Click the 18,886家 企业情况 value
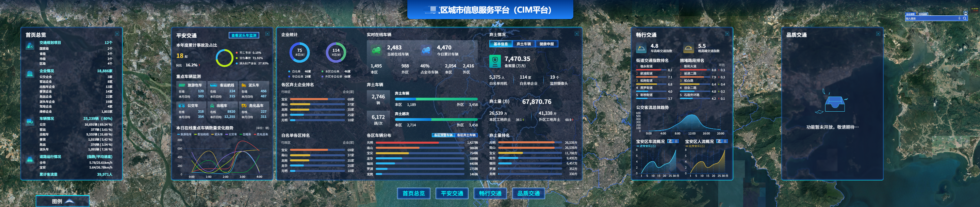Image resolution: width=980 pixels, height=207 pixels. (x=104, y=71)
